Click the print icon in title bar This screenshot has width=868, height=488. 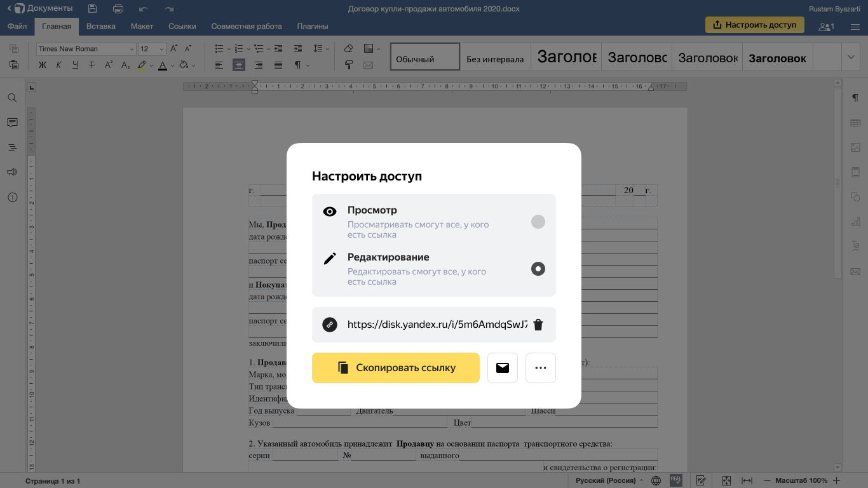click(x=118, y=9)
